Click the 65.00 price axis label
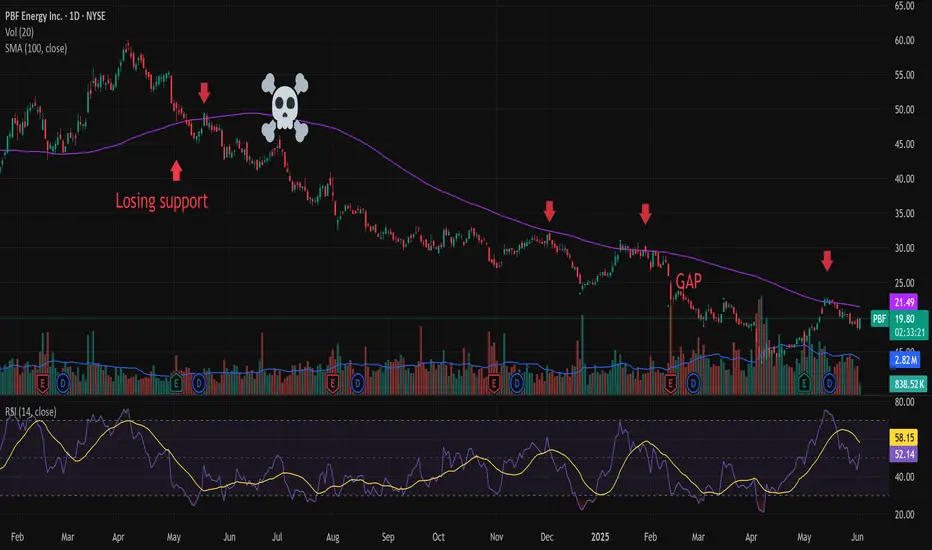This screenshot has height=550, width=932. [904, 6]
